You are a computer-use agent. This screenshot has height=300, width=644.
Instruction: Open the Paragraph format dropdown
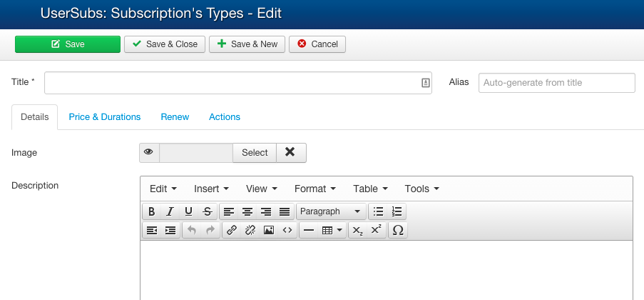click(x=330, y=211)
